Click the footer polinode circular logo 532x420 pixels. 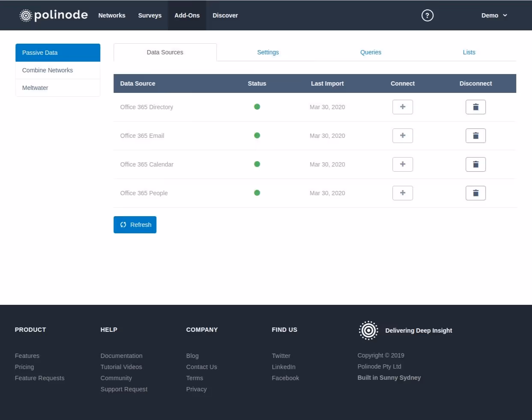tap(368, 331)
